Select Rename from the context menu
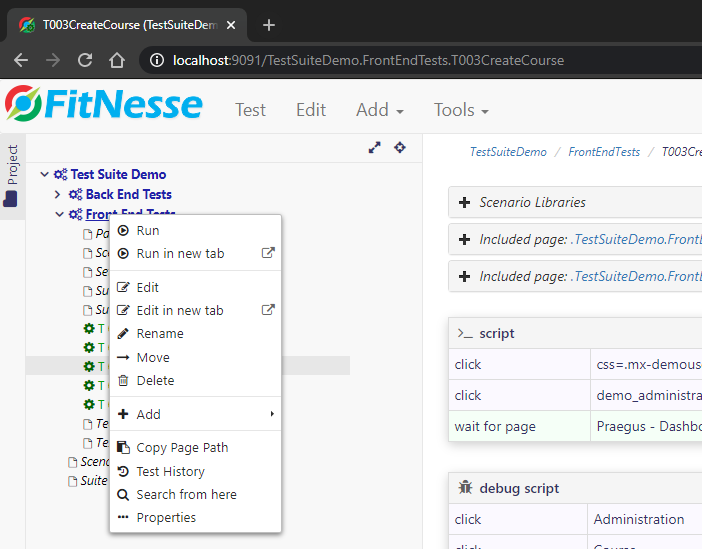702x549 pixels. (195, 334)
